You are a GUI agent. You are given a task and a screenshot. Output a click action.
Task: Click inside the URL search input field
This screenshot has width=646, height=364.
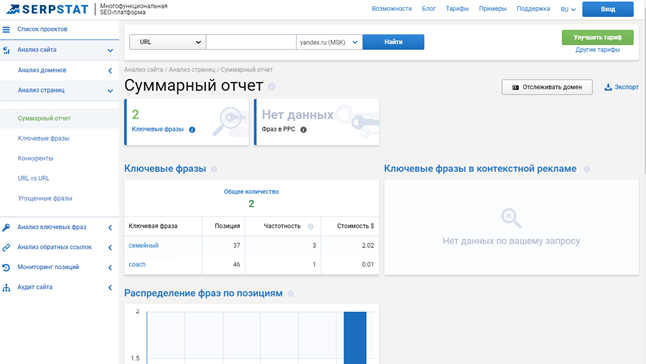(251, 42)
